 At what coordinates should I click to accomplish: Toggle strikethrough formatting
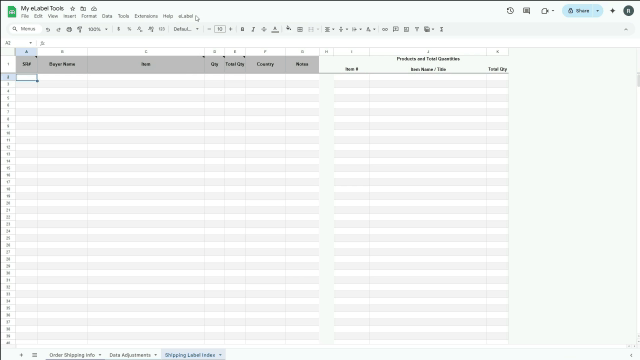pos(264,29)
